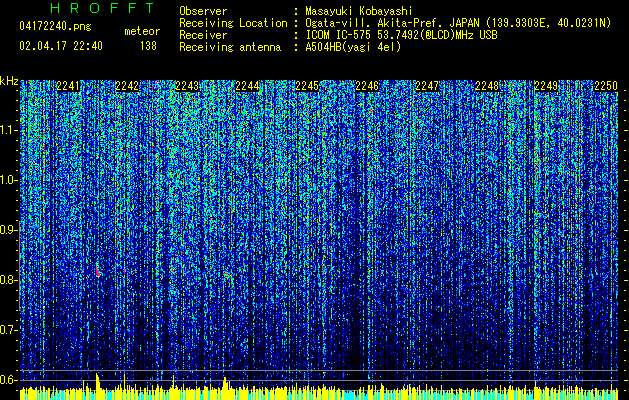Click the 2245 time marker
This screenshot has width=629, height=400.
coord(307,86)
